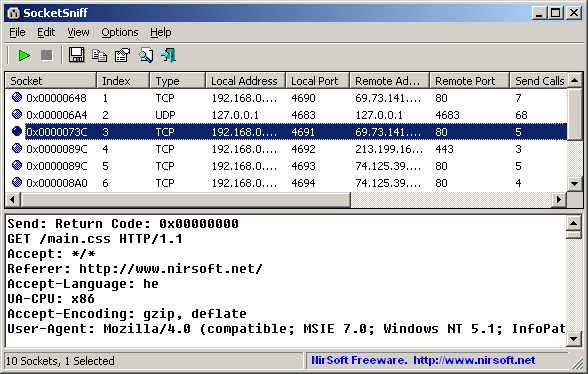Screen dimensions: 588x374
Task: Sort by the Remote Port column header
Action: 469,81
